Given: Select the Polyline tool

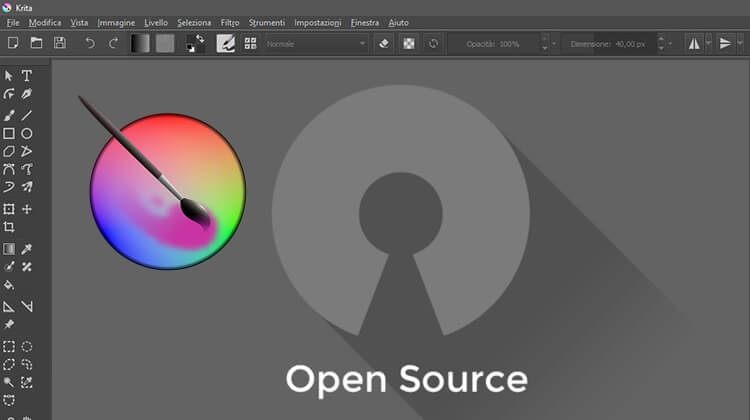Looking at the screenshot, I should [x=27, y=151].
